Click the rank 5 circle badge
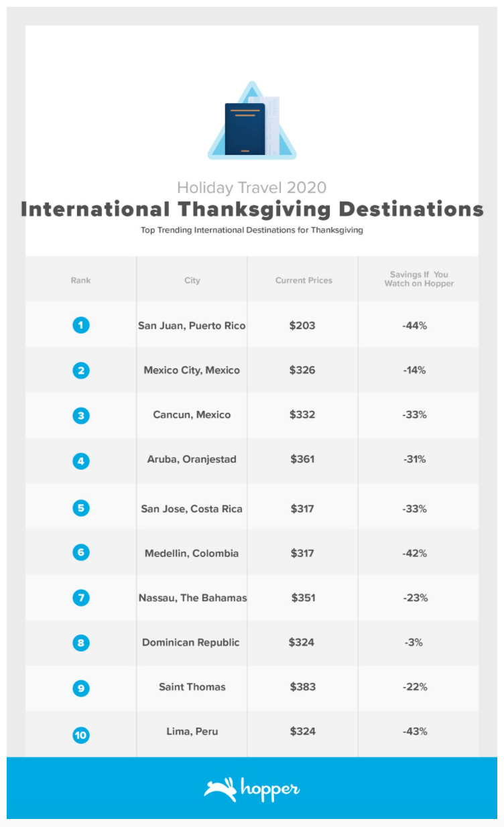Viewport: 504px width, 827px height. (81, 508)
